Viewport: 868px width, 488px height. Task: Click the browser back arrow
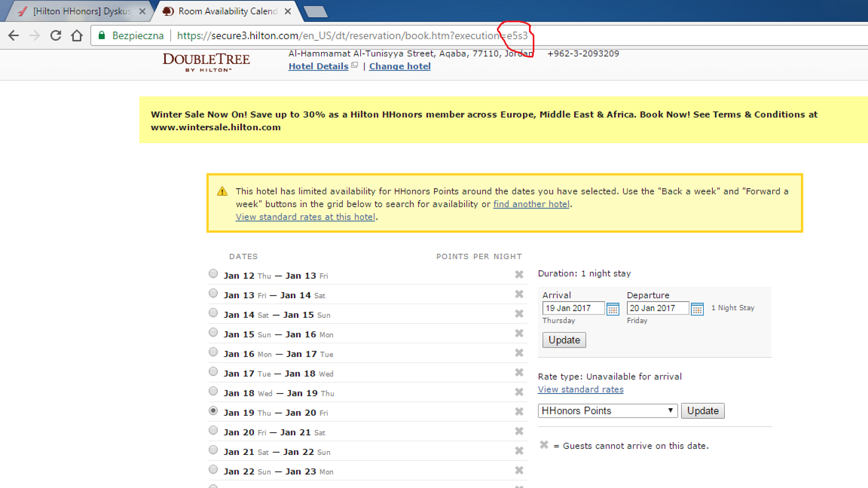[14, 36]
